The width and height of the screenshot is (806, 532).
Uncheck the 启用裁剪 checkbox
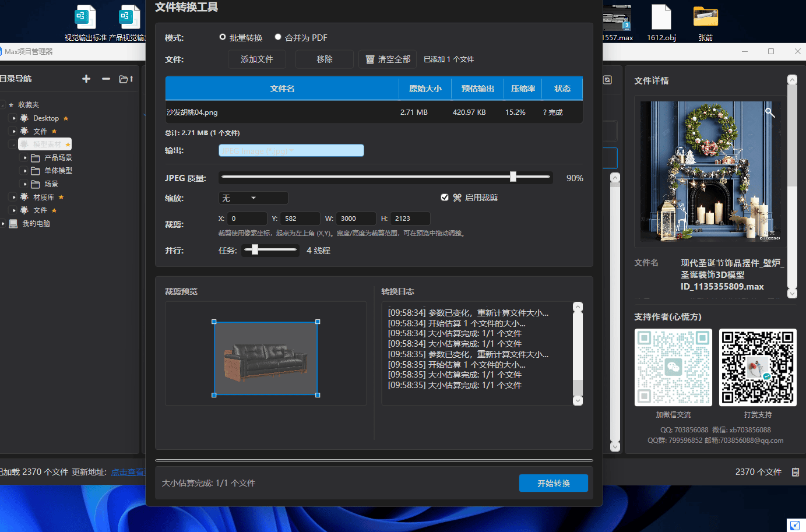tap(445, 198)
